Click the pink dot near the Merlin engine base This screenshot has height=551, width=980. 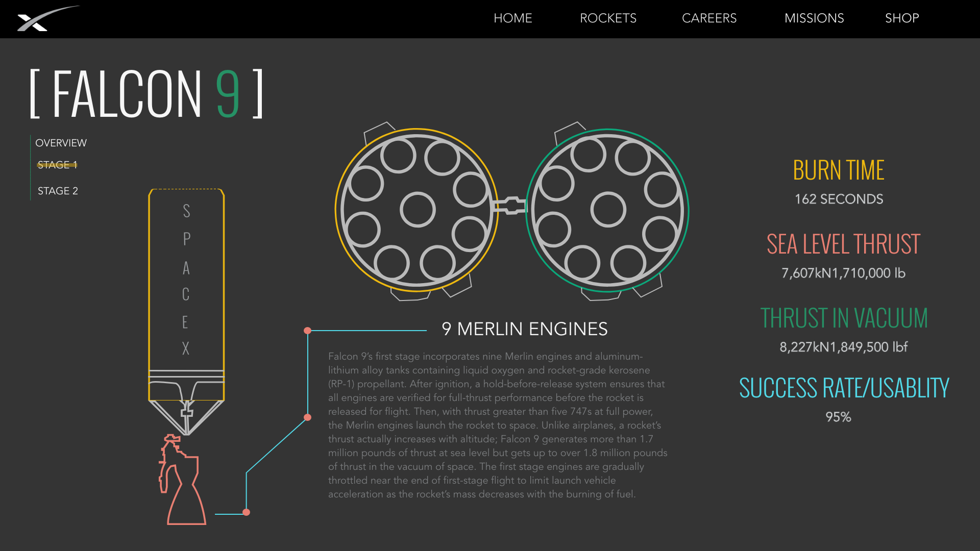tap(247, 512)
